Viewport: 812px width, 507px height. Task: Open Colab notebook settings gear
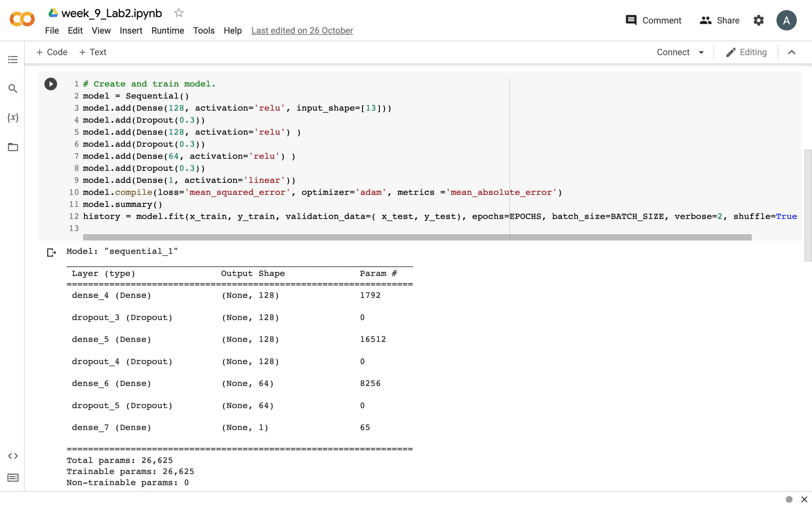759,20
